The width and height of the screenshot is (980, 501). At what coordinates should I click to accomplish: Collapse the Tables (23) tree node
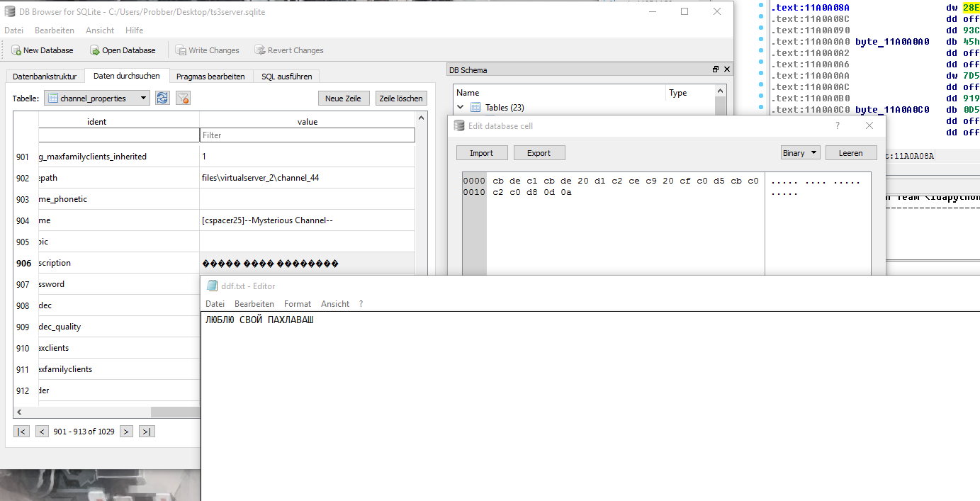tap(461, 107)
